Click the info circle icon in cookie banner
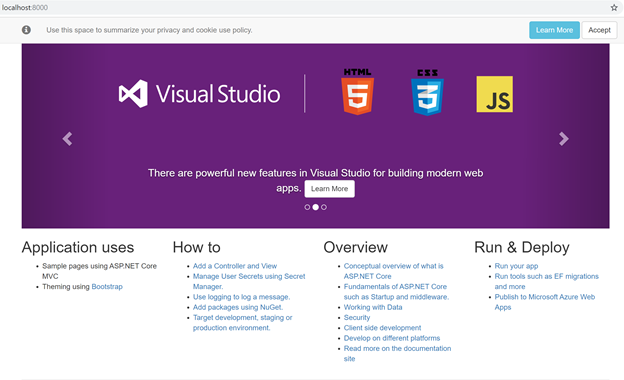The width and height of the screenshot is (624, 380). click(26, 30)
